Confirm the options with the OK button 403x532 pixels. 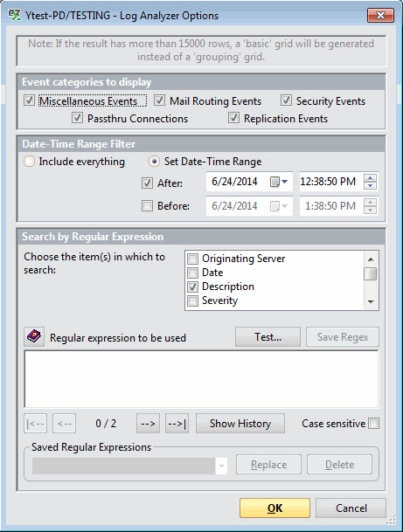tap(274, 508)
